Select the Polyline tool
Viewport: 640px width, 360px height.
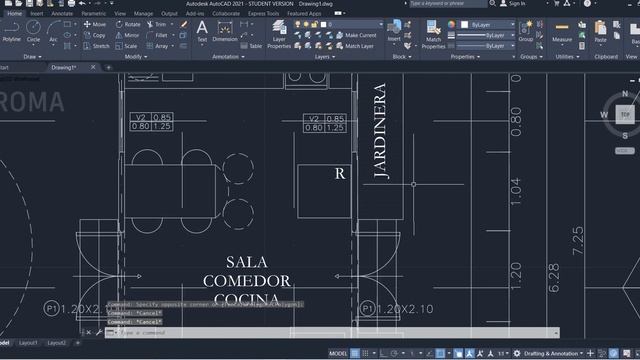[11, 32]
